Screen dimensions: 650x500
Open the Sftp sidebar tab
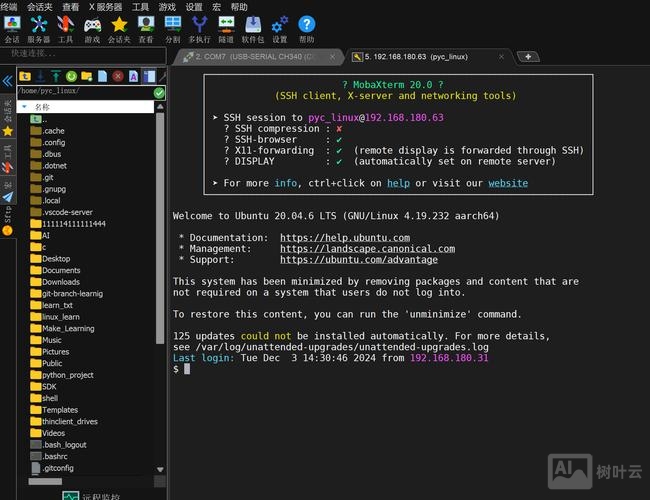pyautogui.click(x=7, y=221)
